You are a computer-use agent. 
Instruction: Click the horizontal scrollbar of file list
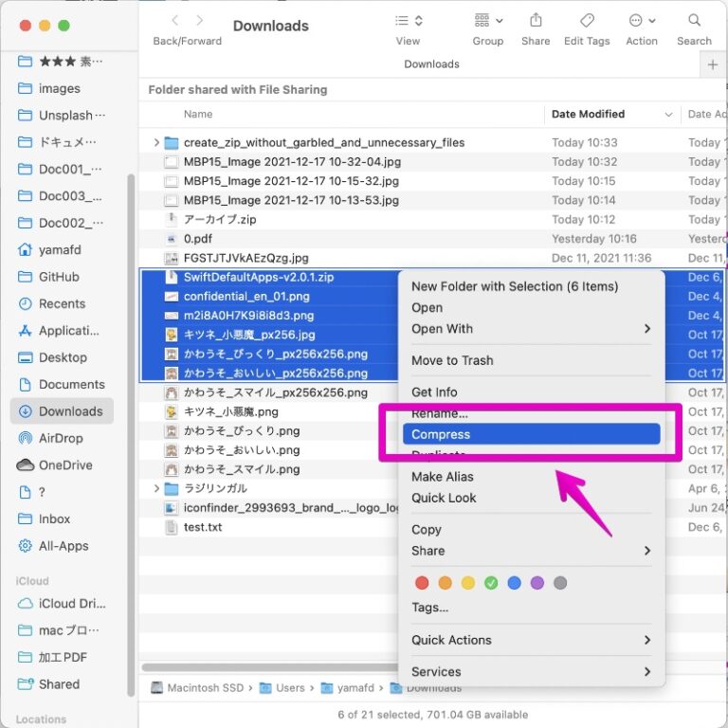[269, 667]
